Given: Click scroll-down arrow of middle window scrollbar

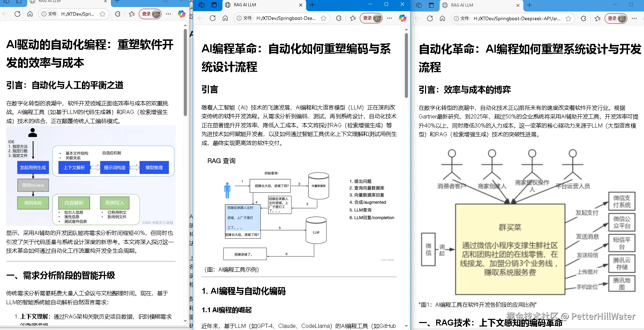Looking at the screenshot, I should (x=406, y=326).
